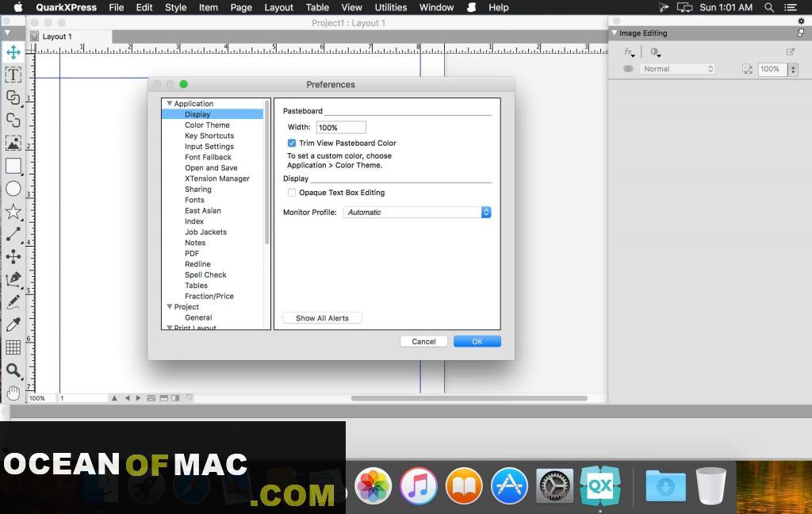Open the Image Editing effects fx menu

(x=629, y=52)
